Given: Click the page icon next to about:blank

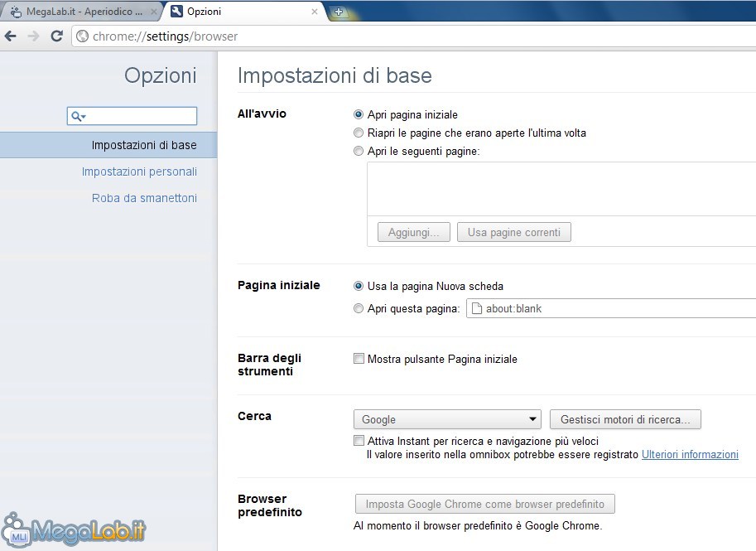Looking at the screenshot, I should point(476,308).
